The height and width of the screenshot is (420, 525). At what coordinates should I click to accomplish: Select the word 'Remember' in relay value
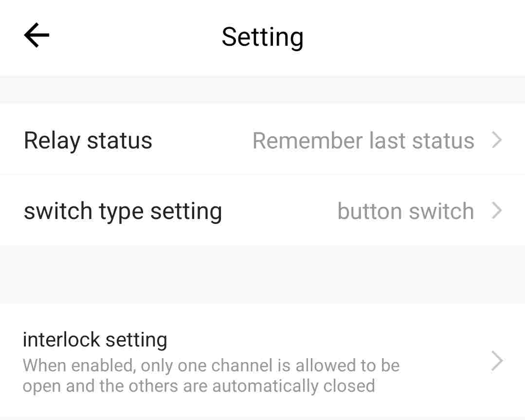(x=308, y=141)
